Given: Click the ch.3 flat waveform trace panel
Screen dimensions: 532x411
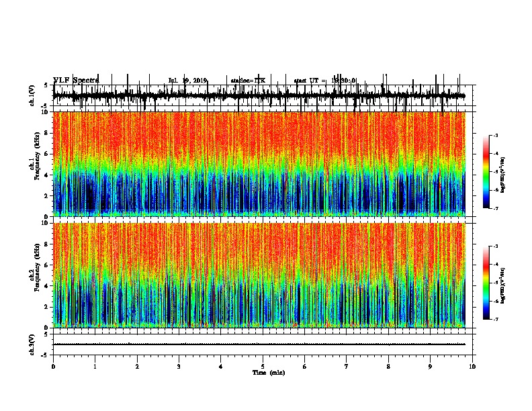Looking at the screenshot, I should (264, 345).
